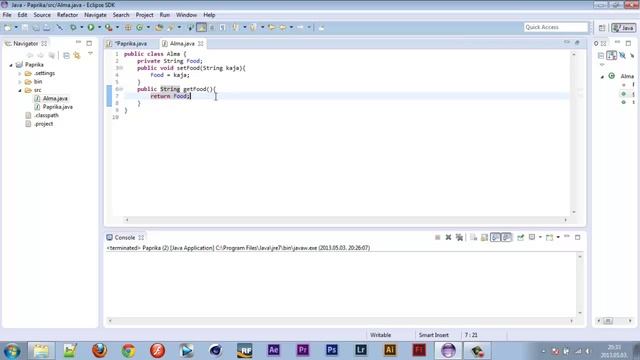Open the dropdown next to the New icon
Image resolution: width=640 pixels, height=360 pixels.
(16, 27)
